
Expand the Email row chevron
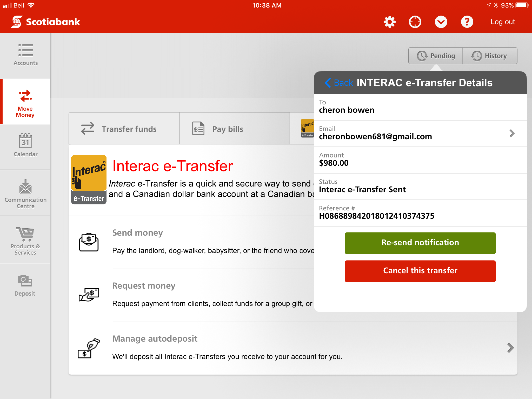pyautogui.click(x=512, y=134)
